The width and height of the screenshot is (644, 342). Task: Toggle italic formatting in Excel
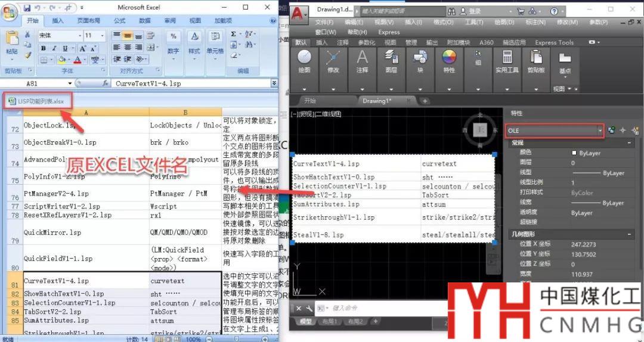tap(54, 48)
